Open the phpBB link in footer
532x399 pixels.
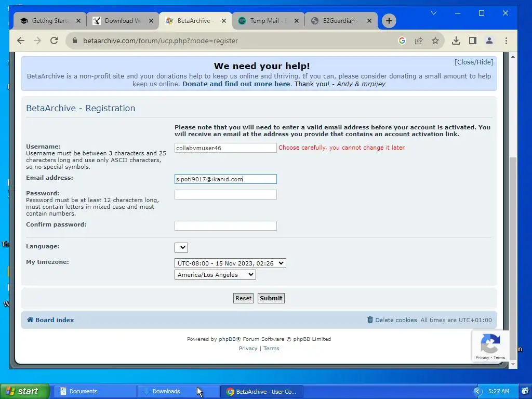pyautogui.click(x=227, y=339)
